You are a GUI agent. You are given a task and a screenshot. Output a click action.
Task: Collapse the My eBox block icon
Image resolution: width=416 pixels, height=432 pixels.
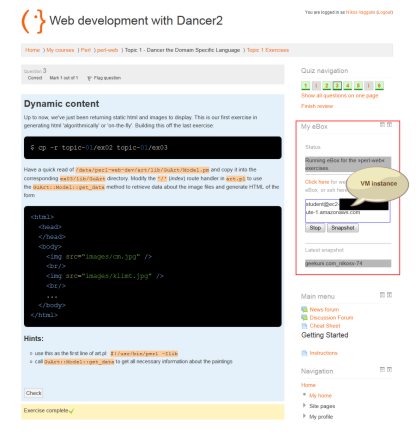pyautogui.click(x=382, y=125)
